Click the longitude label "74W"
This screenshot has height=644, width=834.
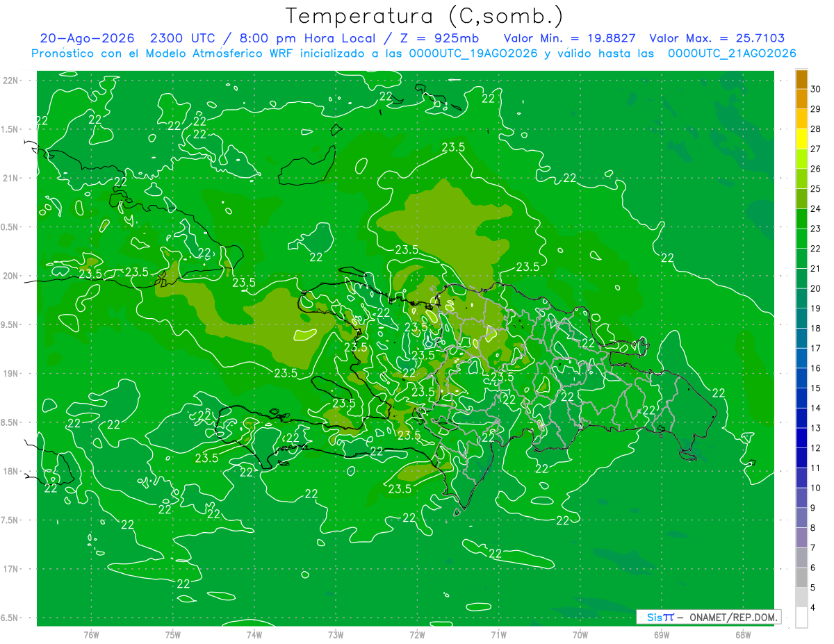(x=254, y=634)
